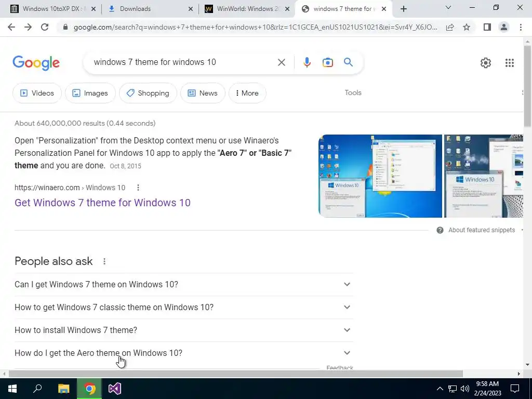This screenshot has width=532, height=399.
Task: Open the second Windows 10 dialog thumbnail
Action: [484, 176]
